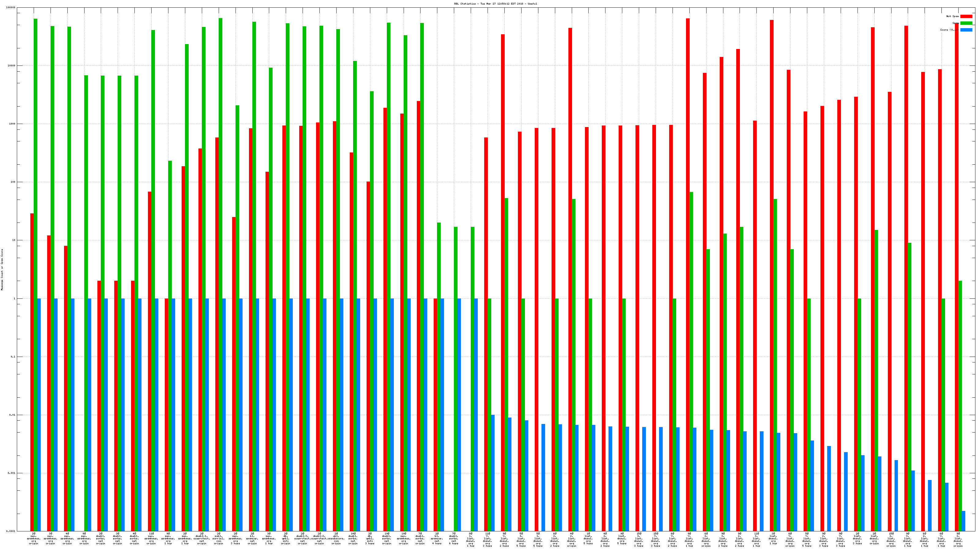Click the psbl.surriel.com origin x-axis label
The image size is (980, 551).
(218, 538)
